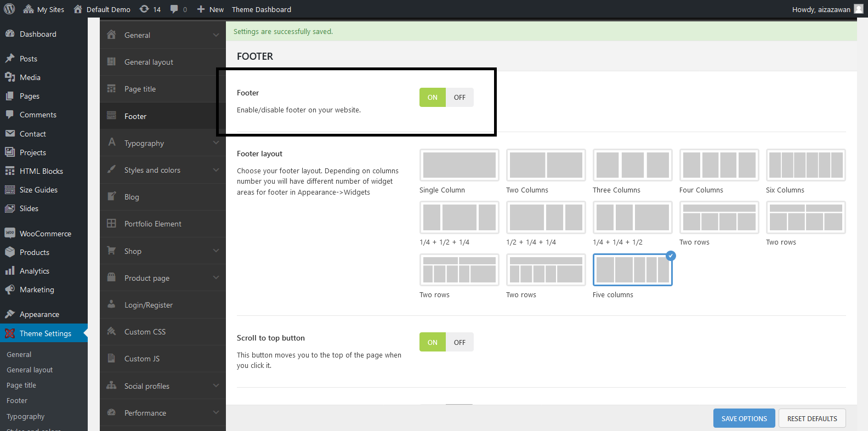
Task: Open Page title tab in theme options panel
Action: (x=163, y=89)
